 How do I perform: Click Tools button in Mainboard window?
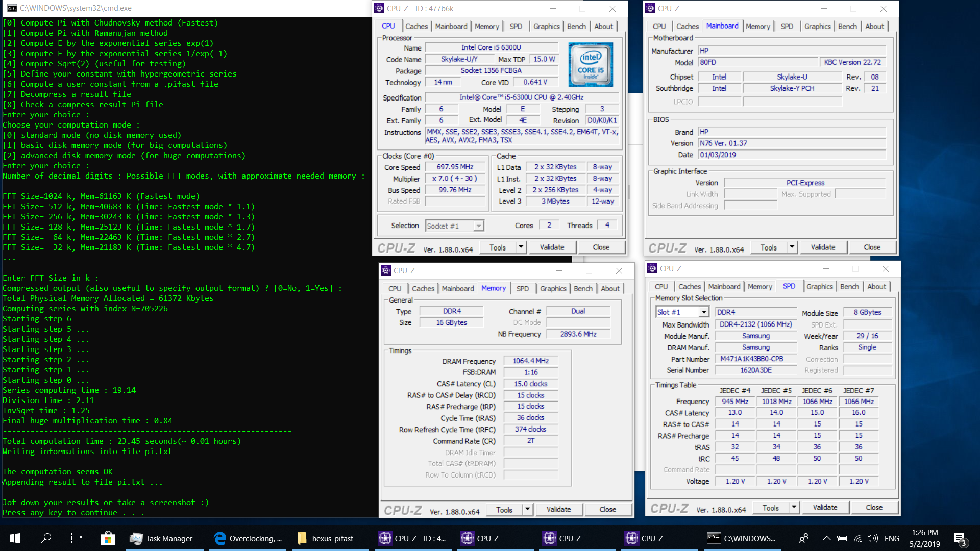tap(768, 247)
